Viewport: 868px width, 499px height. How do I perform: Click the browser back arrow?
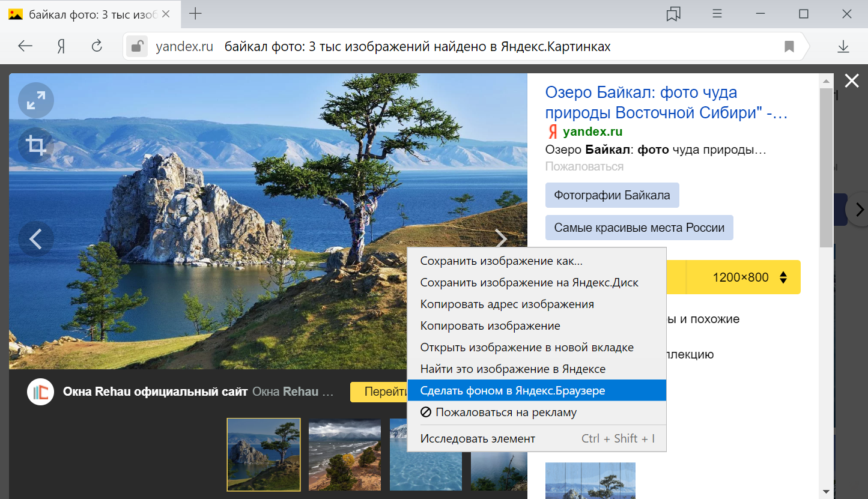pyautogui.click(x=25, y=46)
